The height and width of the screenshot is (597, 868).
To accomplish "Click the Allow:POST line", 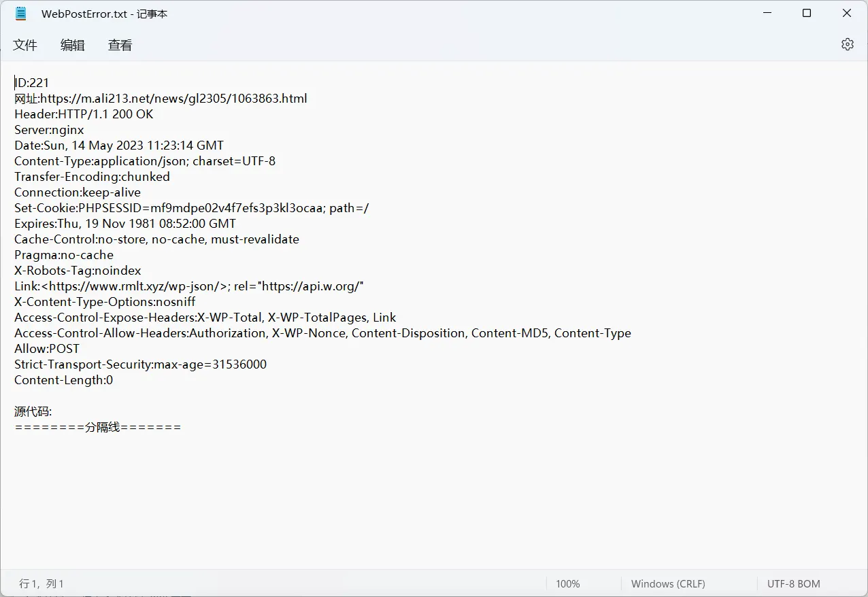I will coord(47,349).
